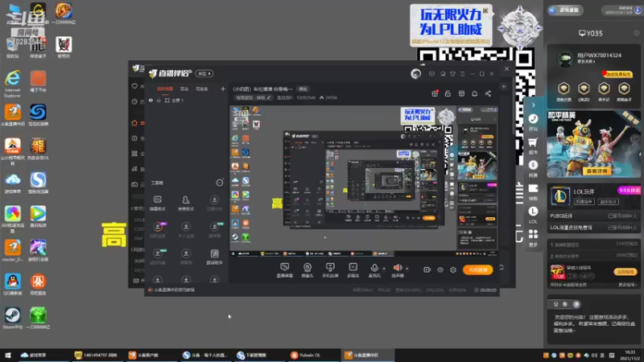Open the layout grid icon above preview

pos(461,93)
